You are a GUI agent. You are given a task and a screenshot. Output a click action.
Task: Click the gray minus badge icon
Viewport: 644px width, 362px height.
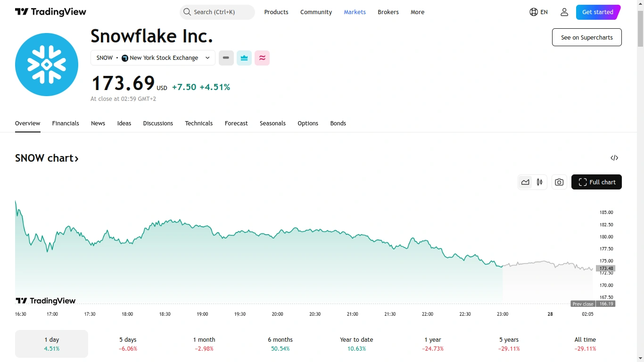pyautogui.click(x=226, y=58)
